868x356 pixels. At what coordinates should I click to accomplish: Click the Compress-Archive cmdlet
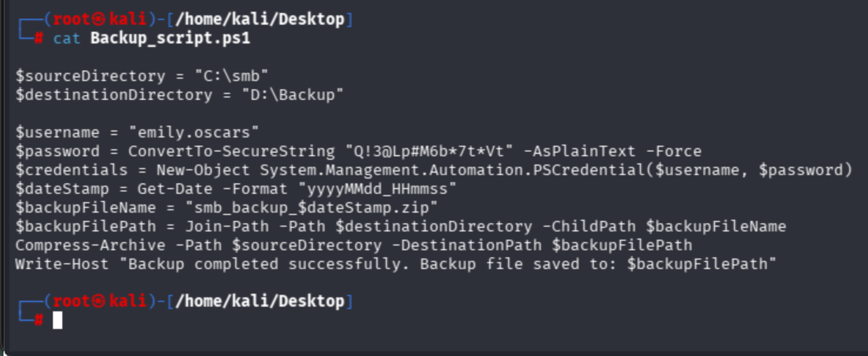90,245
